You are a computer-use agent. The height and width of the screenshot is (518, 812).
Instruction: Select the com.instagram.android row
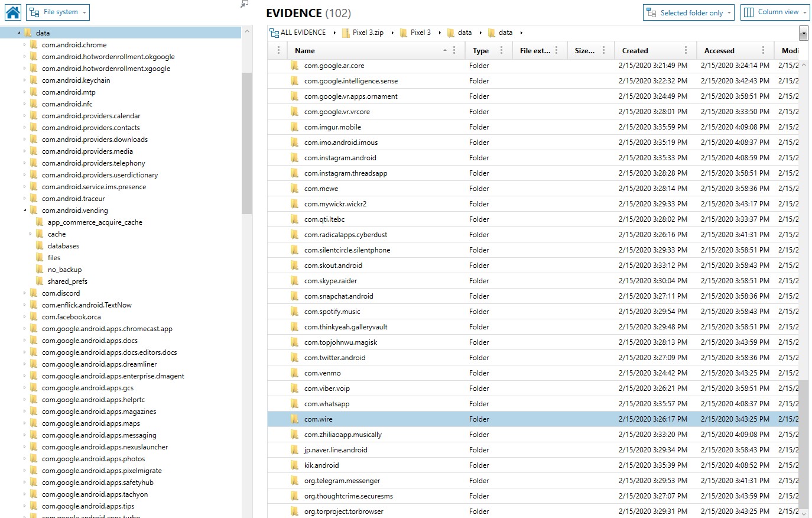click(533, 158)
